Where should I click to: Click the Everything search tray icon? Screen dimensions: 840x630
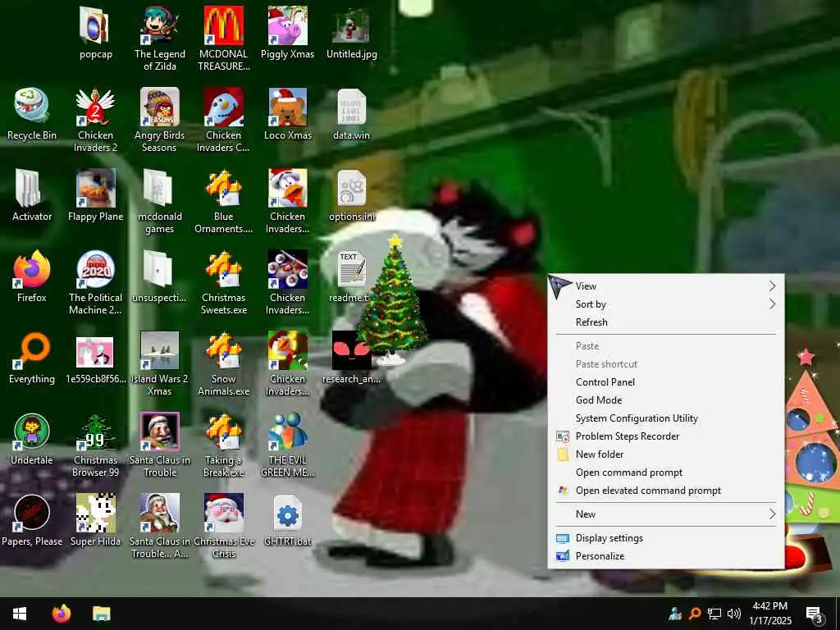pyautogui.click(x=694, y=614)
